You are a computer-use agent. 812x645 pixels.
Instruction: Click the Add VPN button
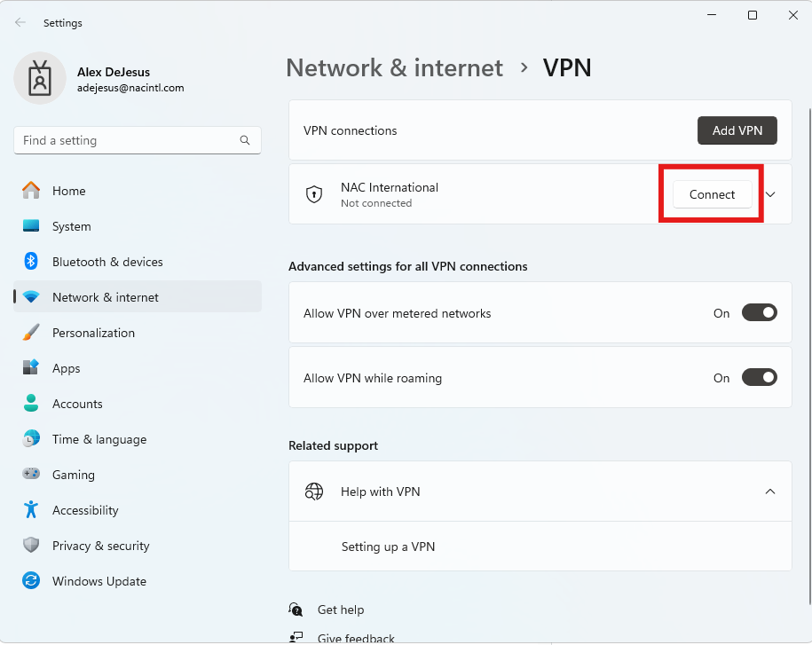[x=737, y=130]
